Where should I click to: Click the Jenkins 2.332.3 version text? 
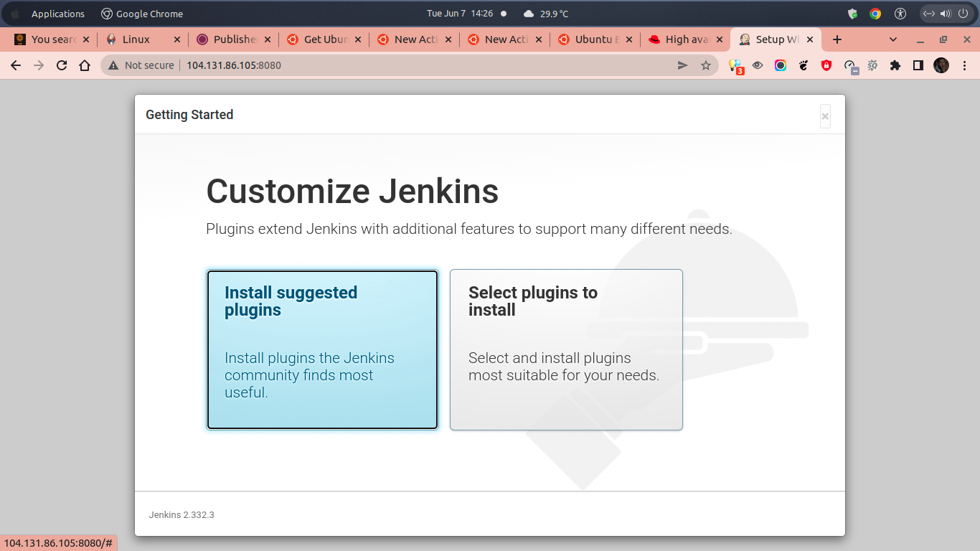click(x=182, y=515)
